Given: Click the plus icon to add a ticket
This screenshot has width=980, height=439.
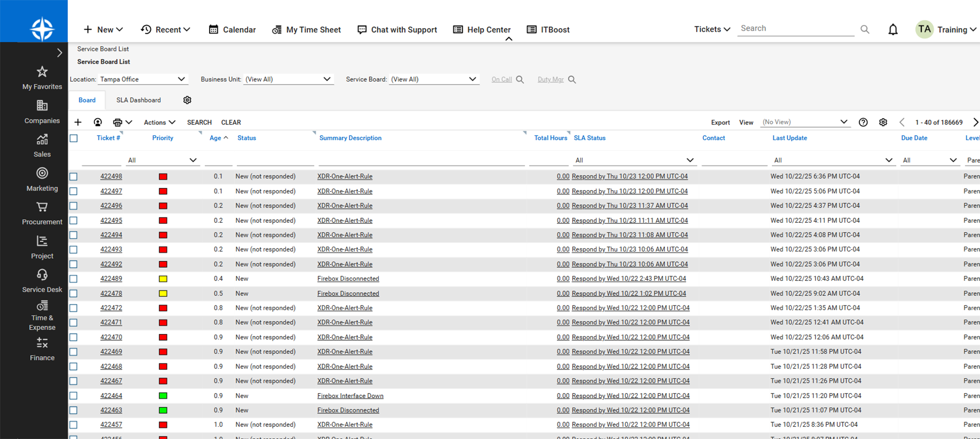Looking at the screenshot, I should tap(78, 122).
